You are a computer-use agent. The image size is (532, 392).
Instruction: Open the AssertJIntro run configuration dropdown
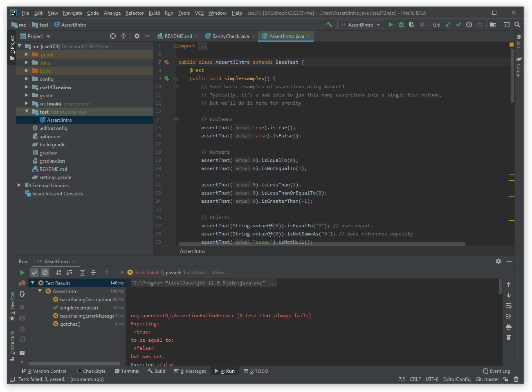[361, 25]
